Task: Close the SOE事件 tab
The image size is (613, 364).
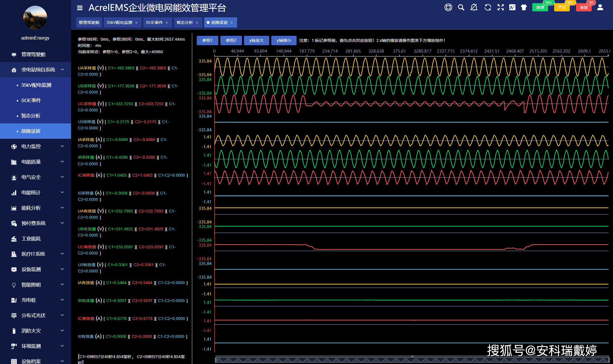Action: coord(167,23)
